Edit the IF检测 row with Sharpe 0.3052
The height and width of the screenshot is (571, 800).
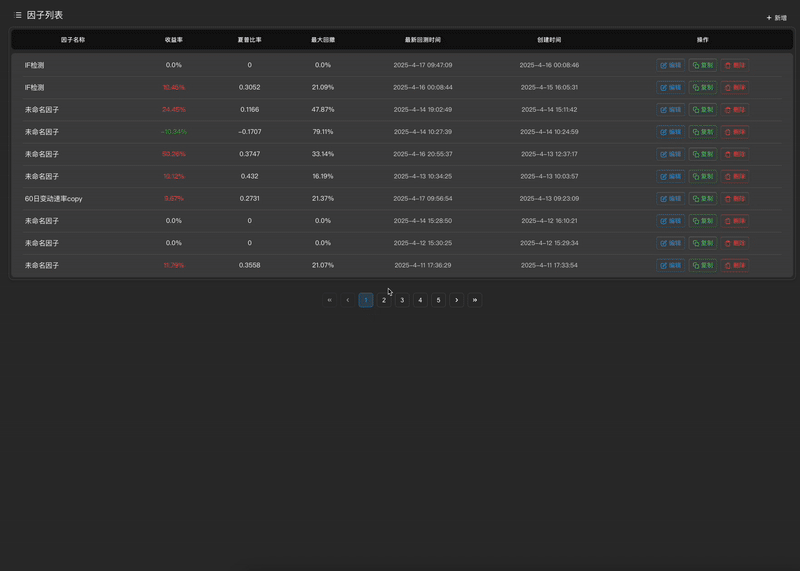(x=670, y=87)
